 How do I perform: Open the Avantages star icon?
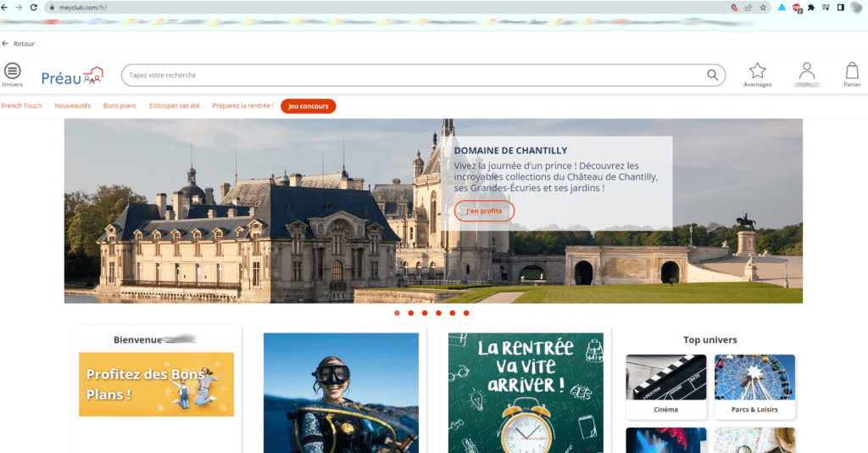[x=757, y=71]
